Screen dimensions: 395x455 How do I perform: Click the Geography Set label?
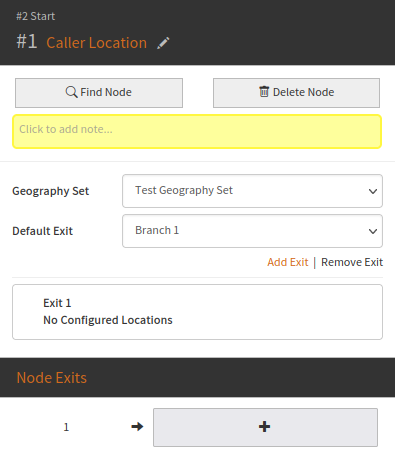(x=51, y=191)
